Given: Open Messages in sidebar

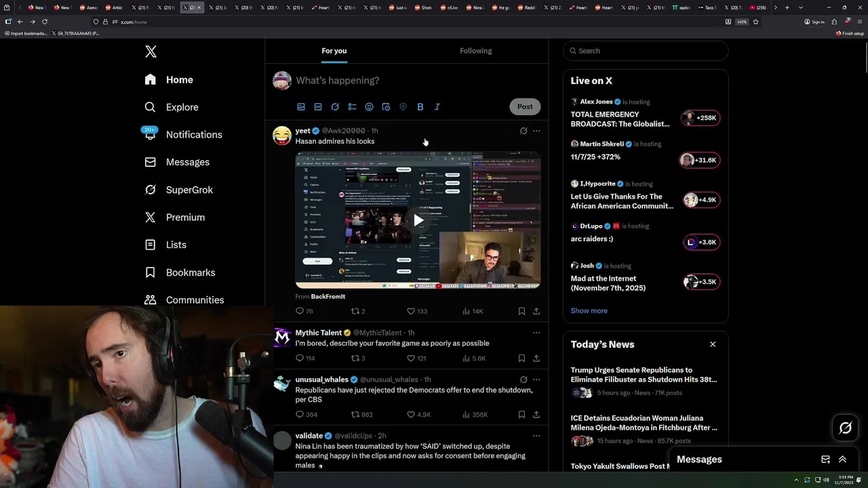Looking at the screenshot, I should coord(177,162).
